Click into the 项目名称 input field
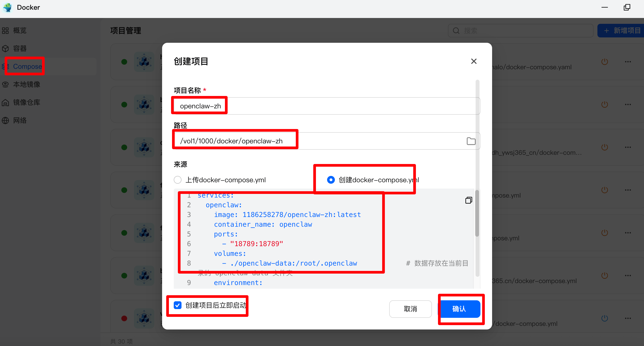The height and width of the screenshot is (346, 644). click(x=325, y=106)
